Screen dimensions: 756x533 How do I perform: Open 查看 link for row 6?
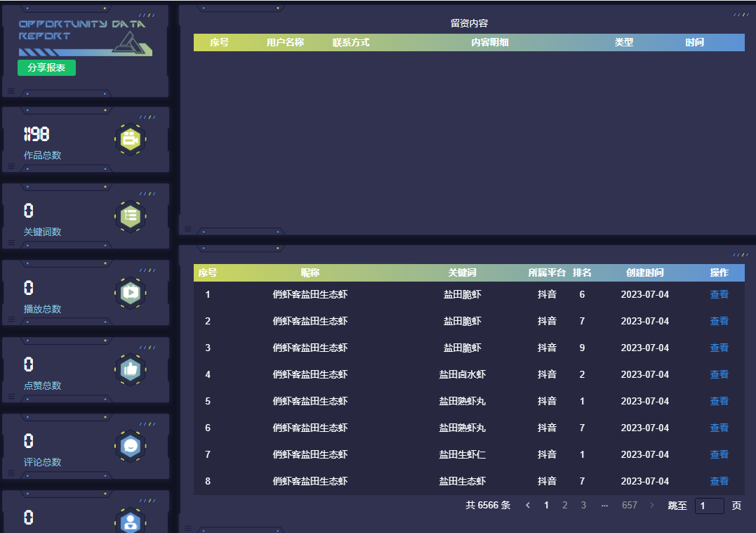tap(719, 428)
